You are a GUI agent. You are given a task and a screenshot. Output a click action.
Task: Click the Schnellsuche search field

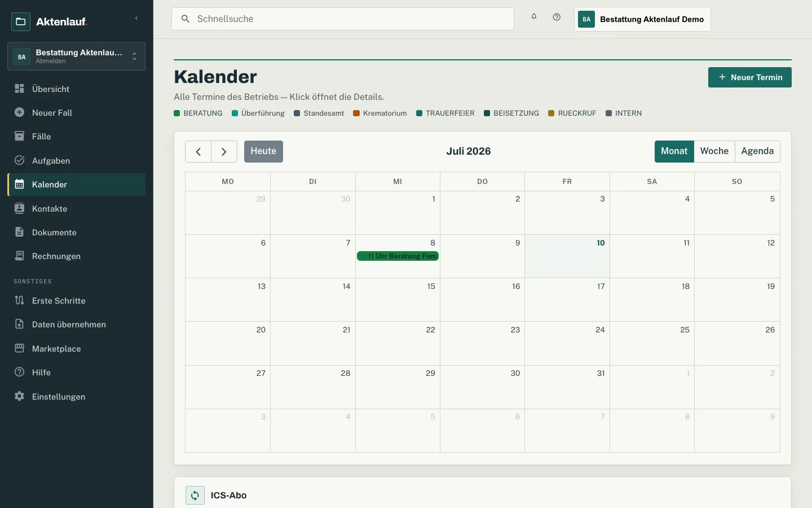tap(343, 19)
